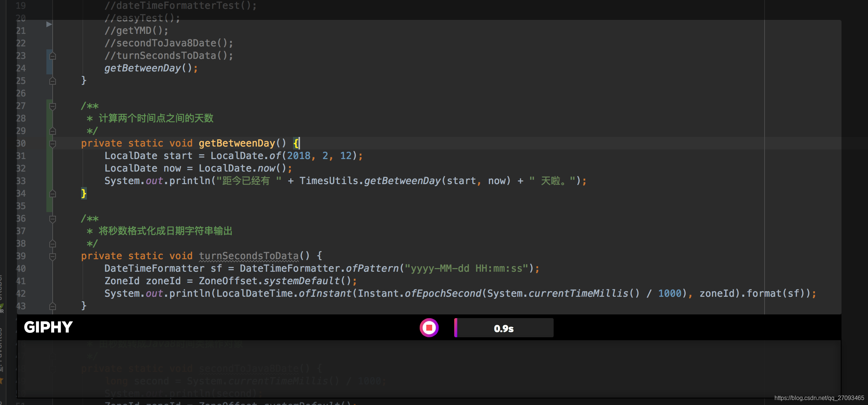Viewport: 868px width, 405px height.
Task: Collapse the Javadoc comment at line 36
Action: (53, 219)
